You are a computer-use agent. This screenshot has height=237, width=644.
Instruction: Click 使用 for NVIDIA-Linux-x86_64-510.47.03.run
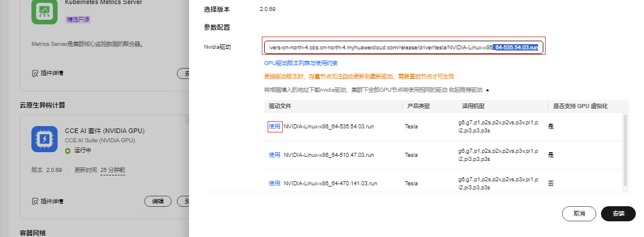[275, 155]
